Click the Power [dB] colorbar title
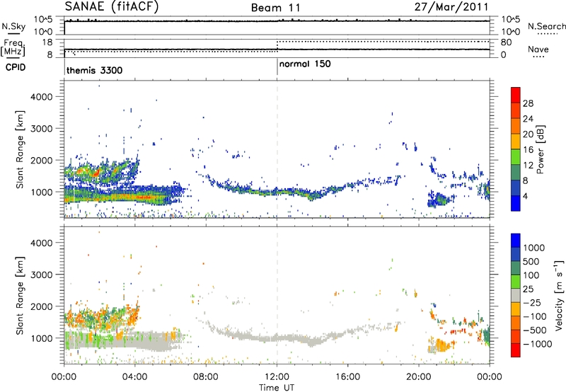The height and width of the screenshot is (392, 566). click(x=541, y=149)
